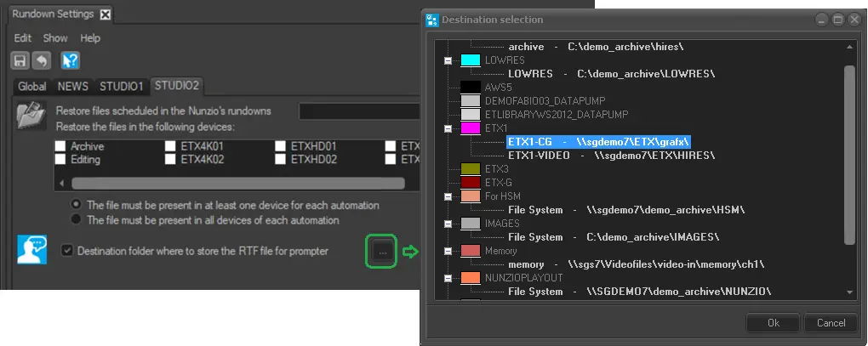Collapse the LOWRES tree node
Viewport: 868px width, 346px height.
click(448, 61)
